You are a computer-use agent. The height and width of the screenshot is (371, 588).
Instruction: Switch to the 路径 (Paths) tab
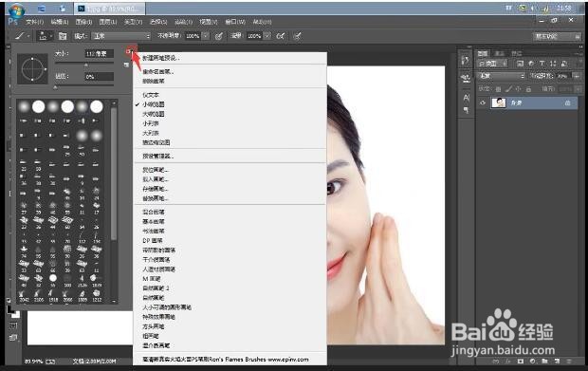[x=516, y=54]
